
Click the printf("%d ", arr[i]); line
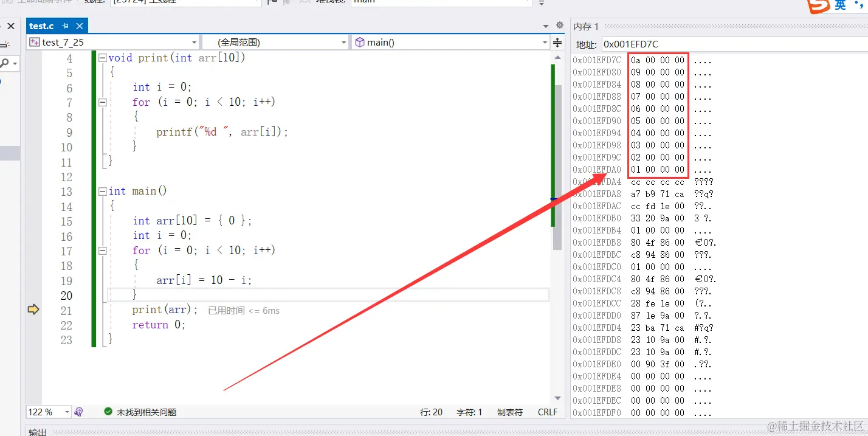coord(222,132)
